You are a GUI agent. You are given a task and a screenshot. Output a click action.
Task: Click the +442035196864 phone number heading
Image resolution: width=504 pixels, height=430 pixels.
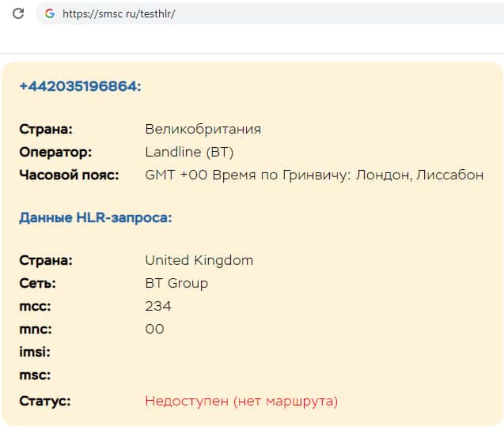79,85
